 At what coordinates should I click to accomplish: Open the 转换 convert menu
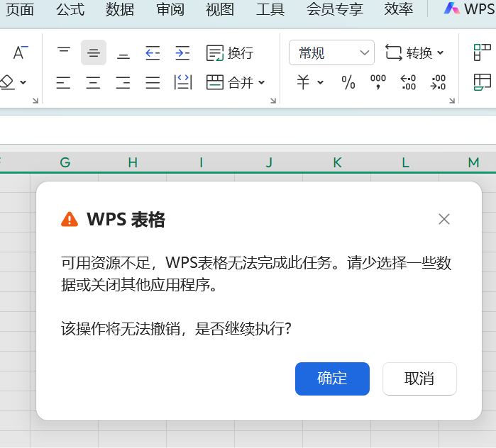click(414, 52)
